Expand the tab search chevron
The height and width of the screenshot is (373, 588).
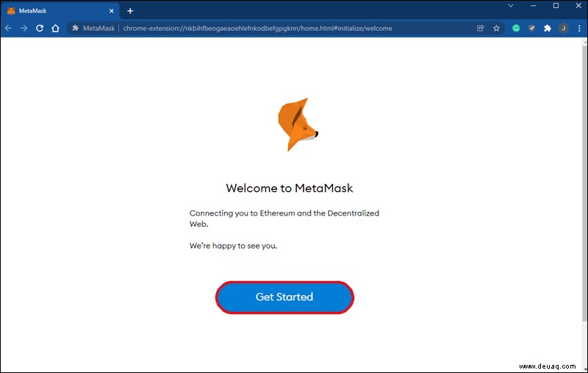tap(510, 6)
